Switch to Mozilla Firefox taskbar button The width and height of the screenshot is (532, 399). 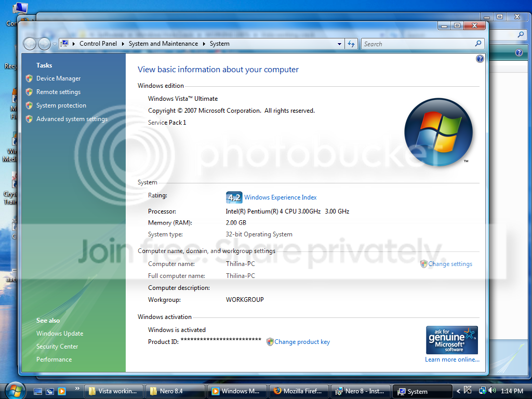pos(299,391)
